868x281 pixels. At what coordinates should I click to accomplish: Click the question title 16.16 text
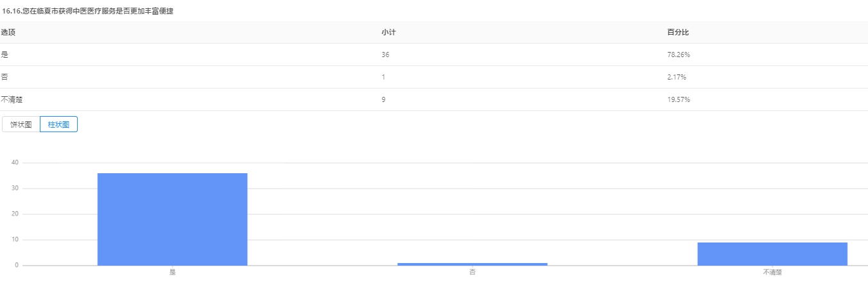coord(87,12)
